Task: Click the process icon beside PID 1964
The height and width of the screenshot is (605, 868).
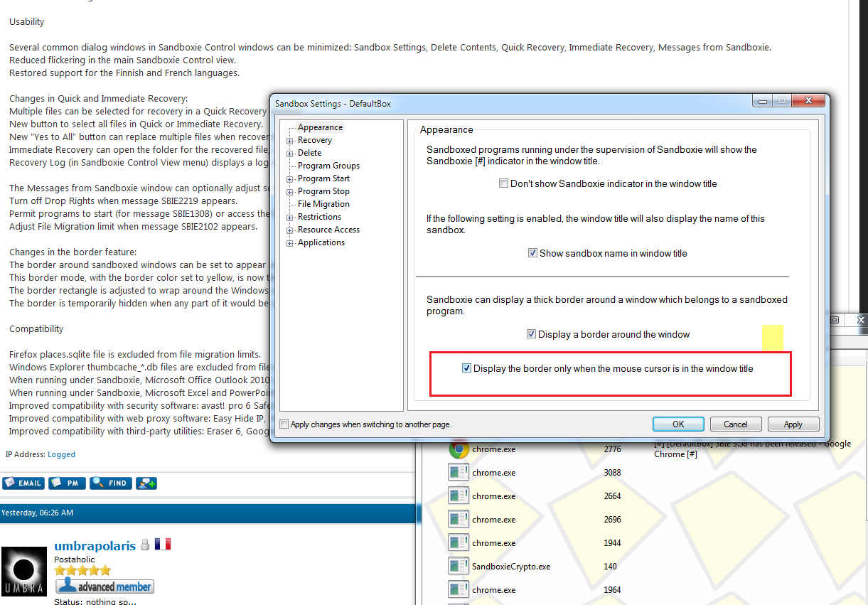Action: pos(459,589)
